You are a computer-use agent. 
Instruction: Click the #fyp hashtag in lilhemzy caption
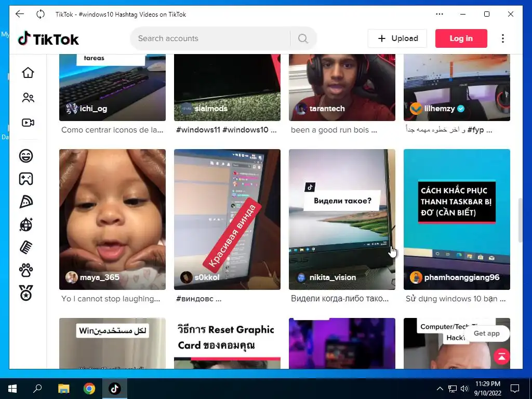point(476,129)
